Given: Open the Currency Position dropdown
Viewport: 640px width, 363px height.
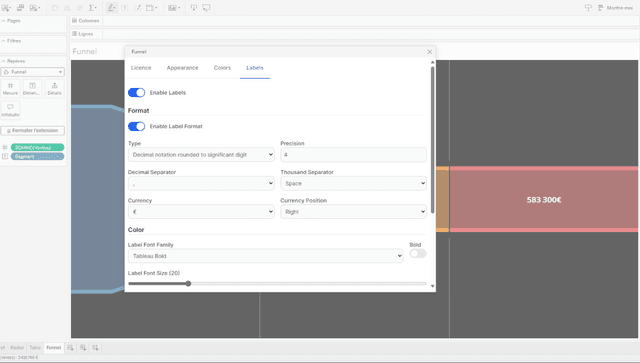Looking at the screenshot, I should [x=353, y=212].
